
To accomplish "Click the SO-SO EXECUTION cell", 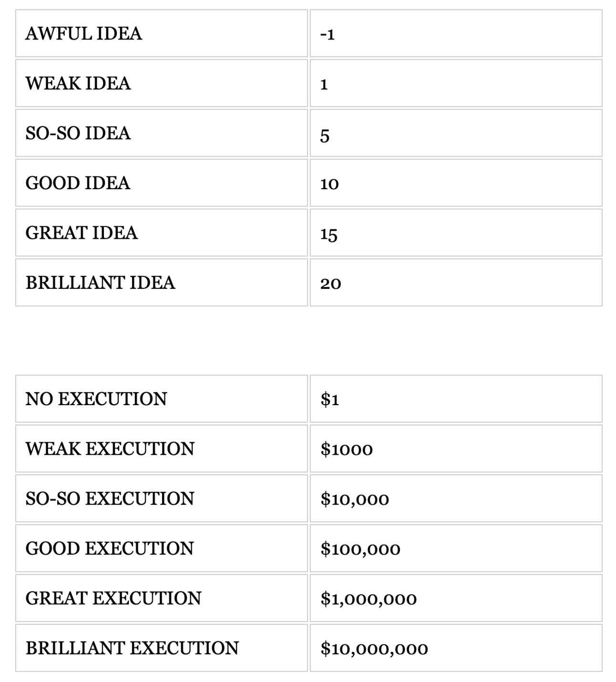I will click(x=110, y=499).
